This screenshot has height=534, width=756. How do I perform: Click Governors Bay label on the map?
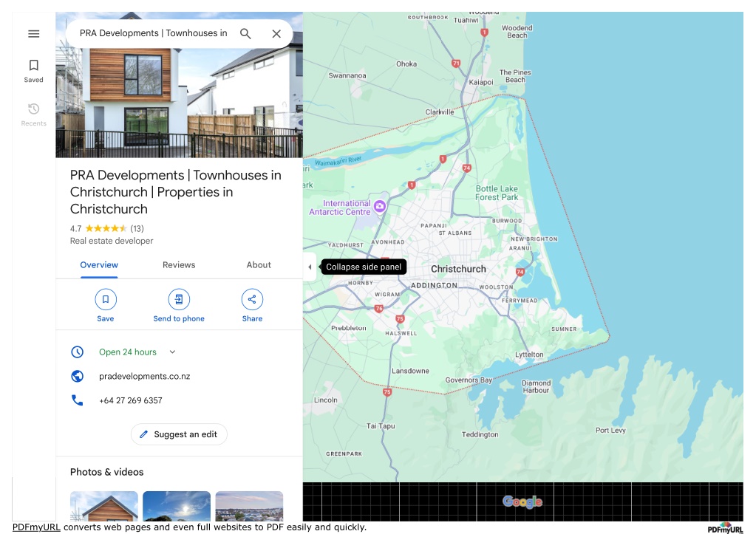[469, 380]
